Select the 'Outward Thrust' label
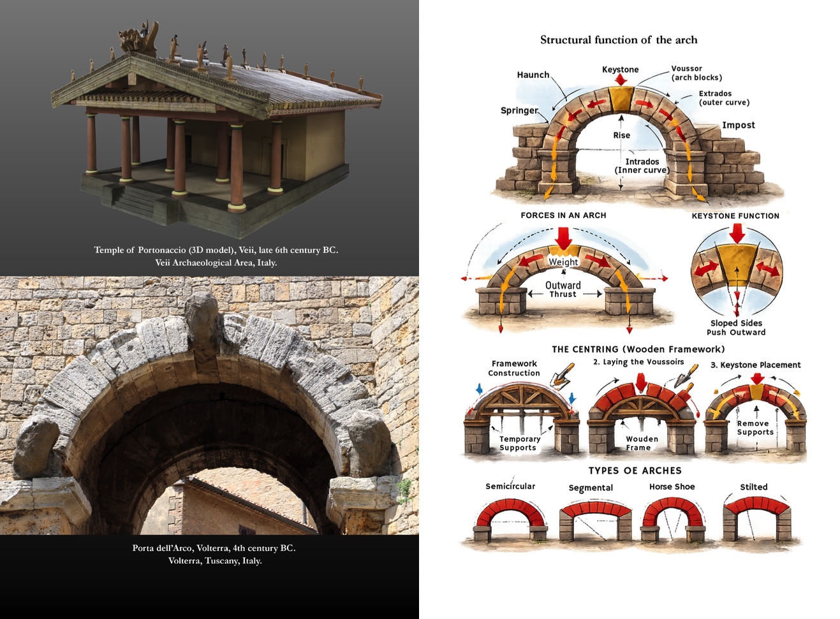Screen dimensions: 840x619 click(x=563, y=289)
